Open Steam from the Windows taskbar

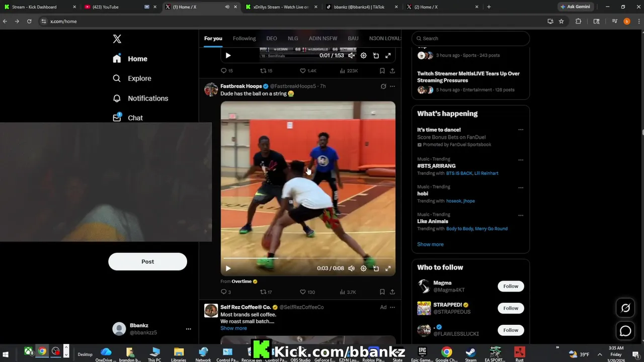point(471,353)
